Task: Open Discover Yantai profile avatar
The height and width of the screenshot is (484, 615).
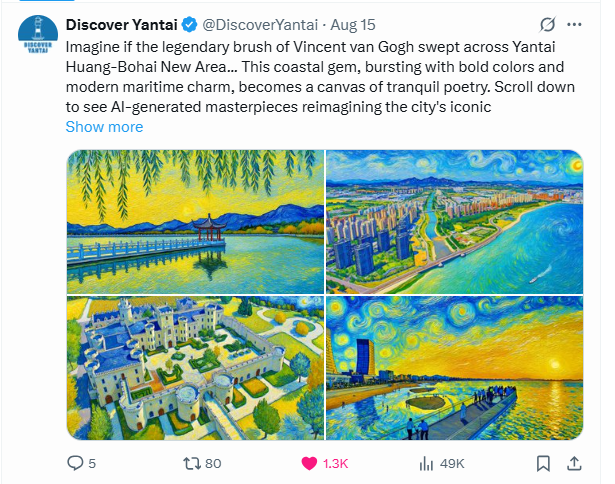Action: point(38,35)
